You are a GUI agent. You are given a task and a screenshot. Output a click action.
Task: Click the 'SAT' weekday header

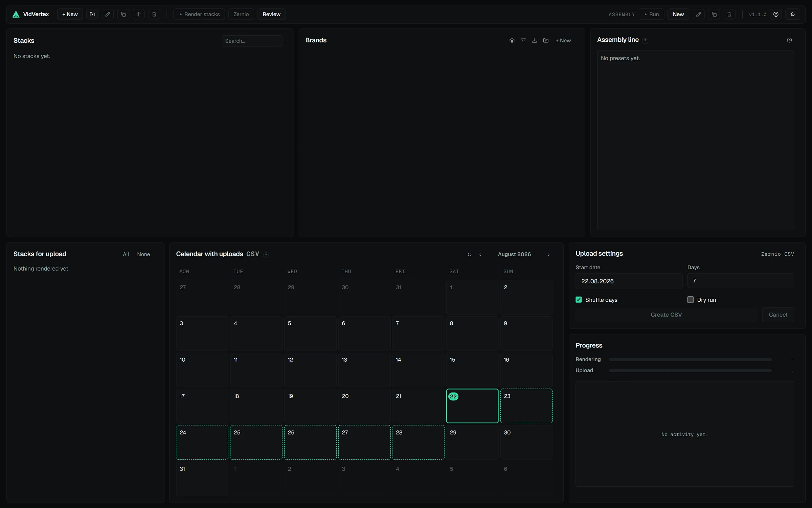(454, 272)
